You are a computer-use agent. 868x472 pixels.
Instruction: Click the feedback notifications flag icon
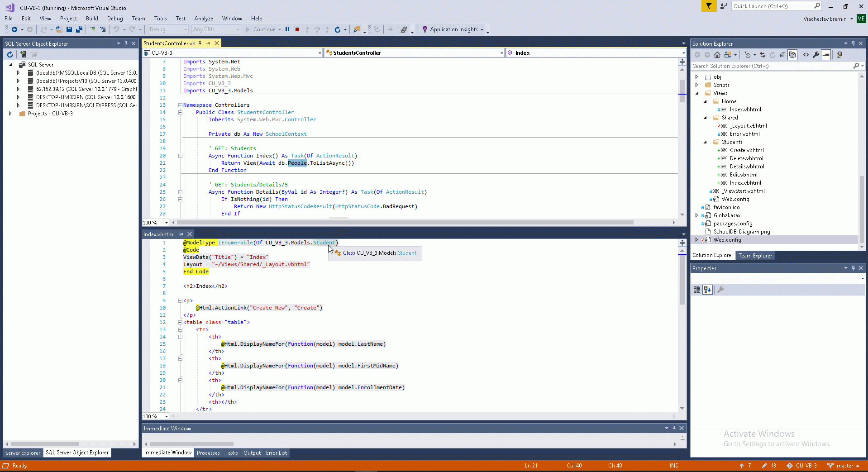709,6
